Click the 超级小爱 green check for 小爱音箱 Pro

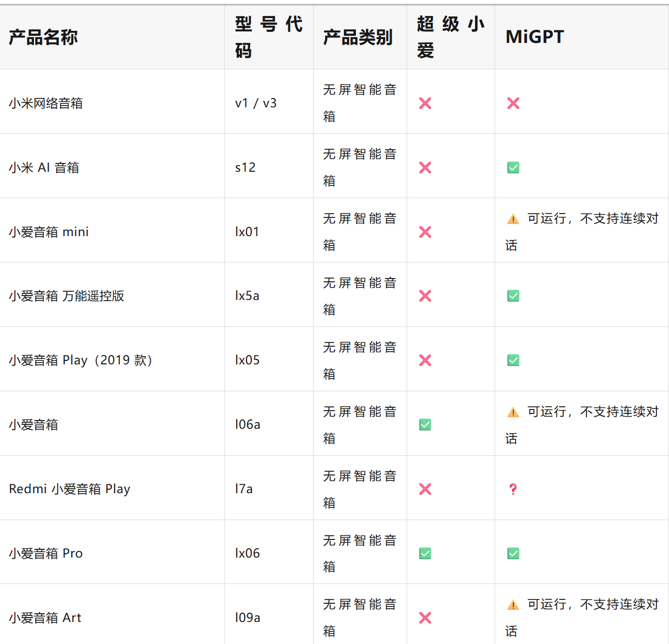pos(425,553)
